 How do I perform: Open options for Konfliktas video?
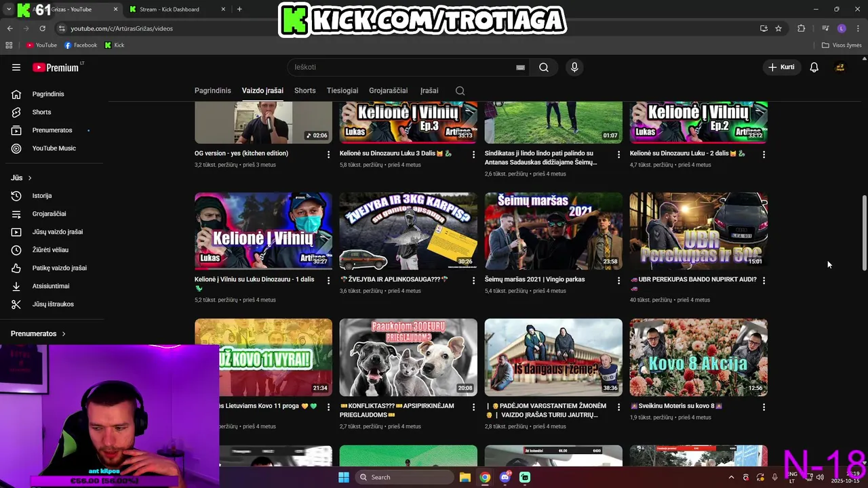coord(473,407)
